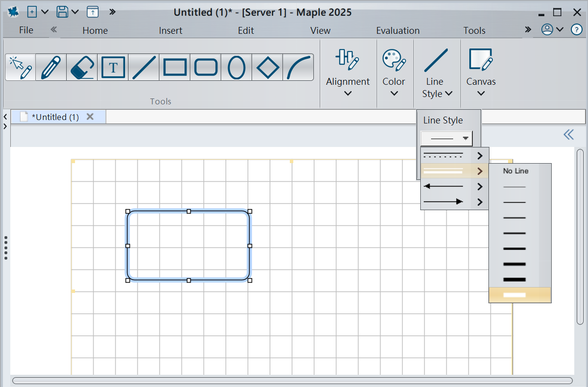The width and height of the screenshot is (588, 387).
Task: Choose the thickest black line option
Action: tap(520, 280)
